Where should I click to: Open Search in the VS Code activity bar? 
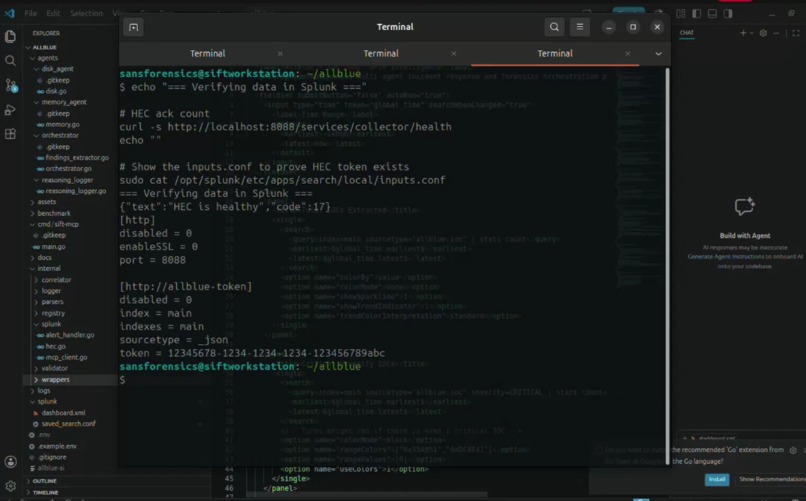click(10, 61)
